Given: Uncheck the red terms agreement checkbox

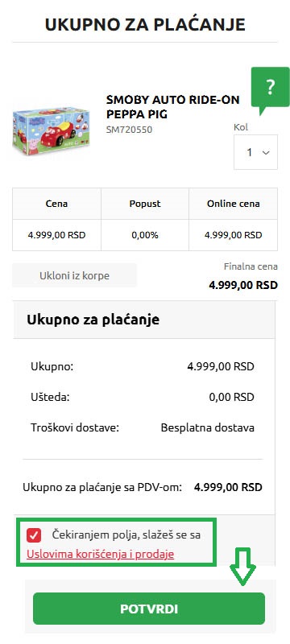Looking at the screenshot, I should (x=34, y=535).
